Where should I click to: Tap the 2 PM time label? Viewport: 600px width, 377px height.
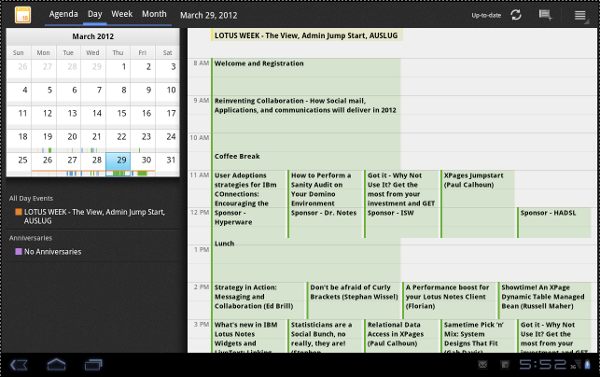(201, 287)
